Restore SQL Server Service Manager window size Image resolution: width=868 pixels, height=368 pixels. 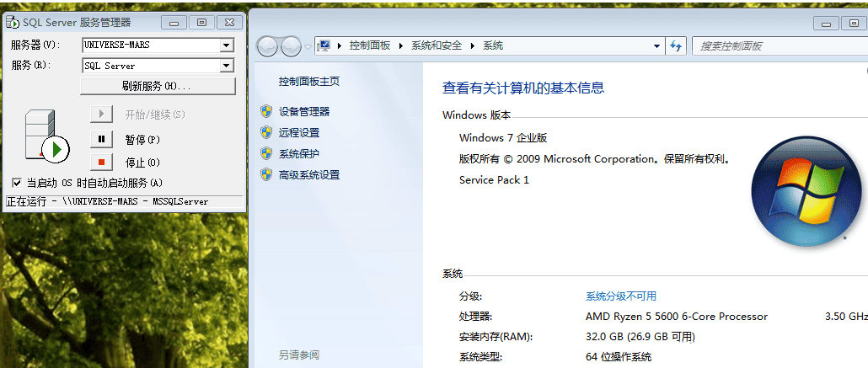[201, 23]
